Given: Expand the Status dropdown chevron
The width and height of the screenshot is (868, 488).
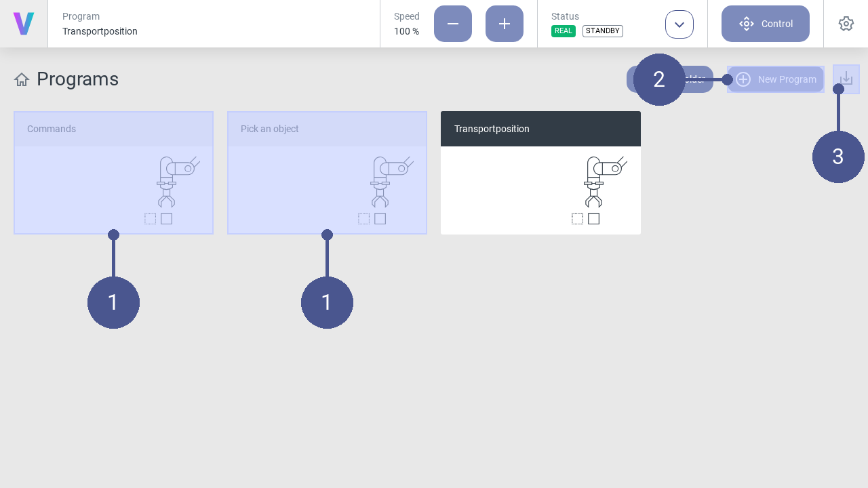Looking at the screenshot, I should [x=679, y=24].
